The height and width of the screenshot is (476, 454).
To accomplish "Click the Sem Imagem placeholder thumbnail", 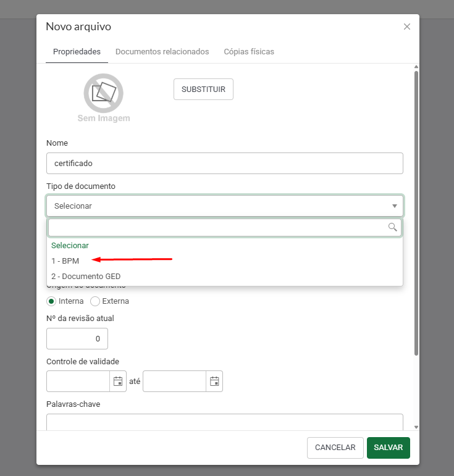I will coord(104,98).
